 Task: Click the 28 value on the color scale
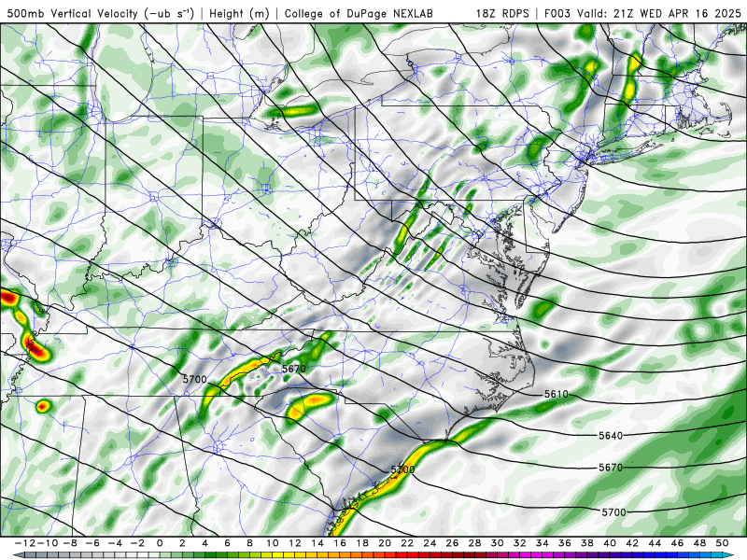(x=474, y=543)
